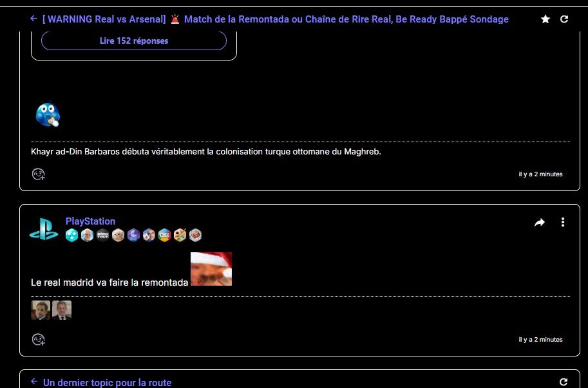Open the PlayStation username profile
Screen dimensions: 588x388
point(90,221)
